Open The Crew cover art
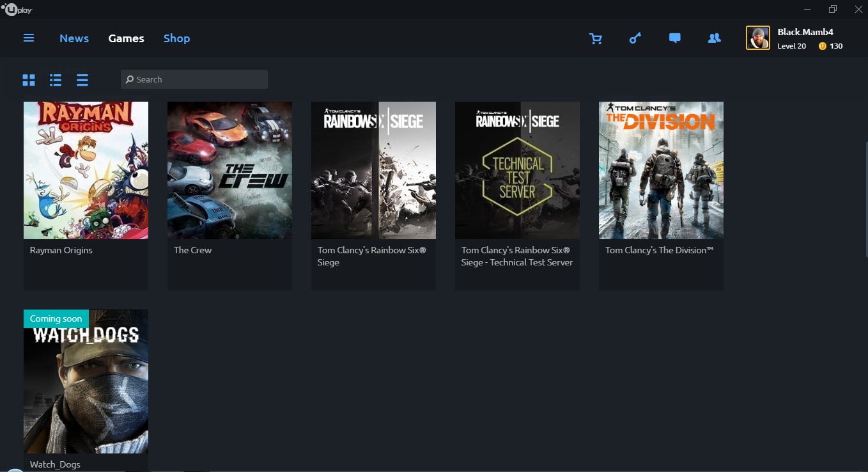This screenshot has height=472, width=868. tap(229, 170)
